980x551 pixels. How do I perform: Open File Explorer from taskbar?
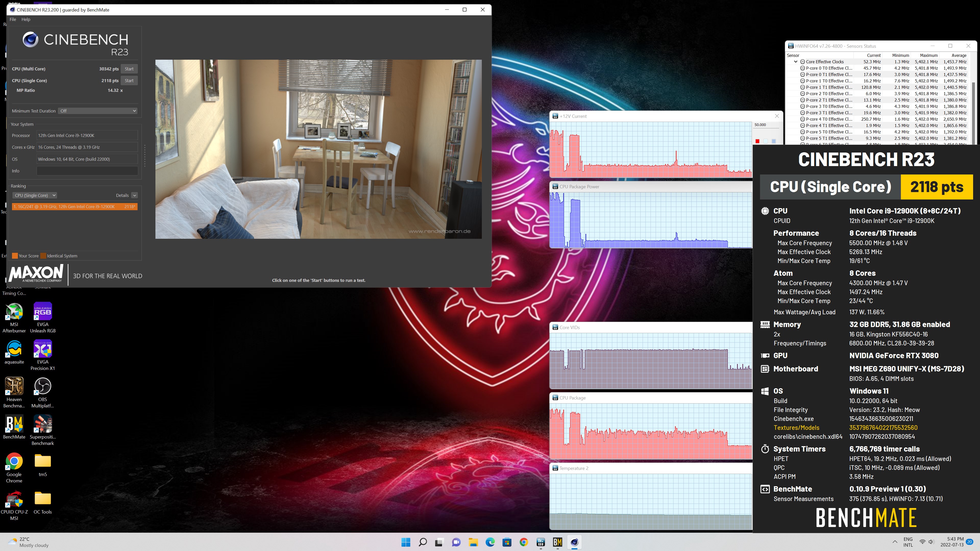coord(473,542)
